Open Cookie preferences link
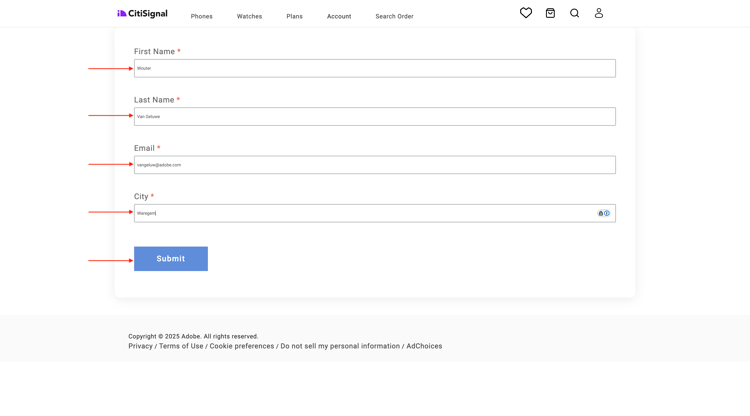 click(242, 346)
